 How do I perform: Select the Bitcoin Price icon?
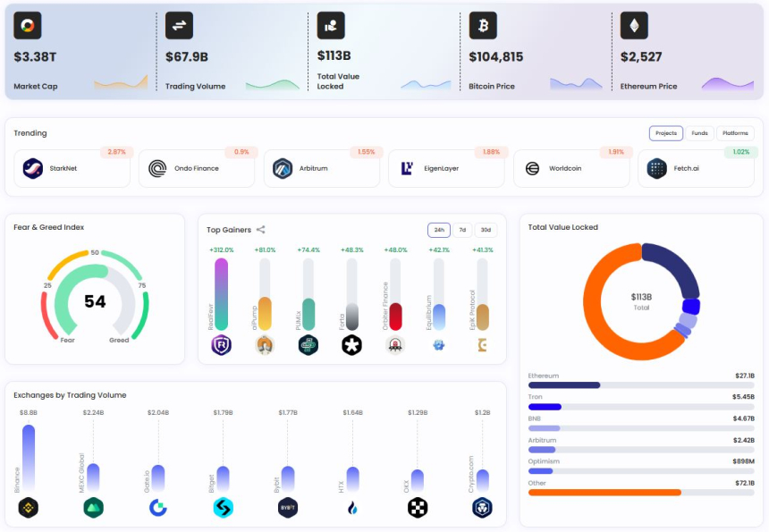(483, 26)
